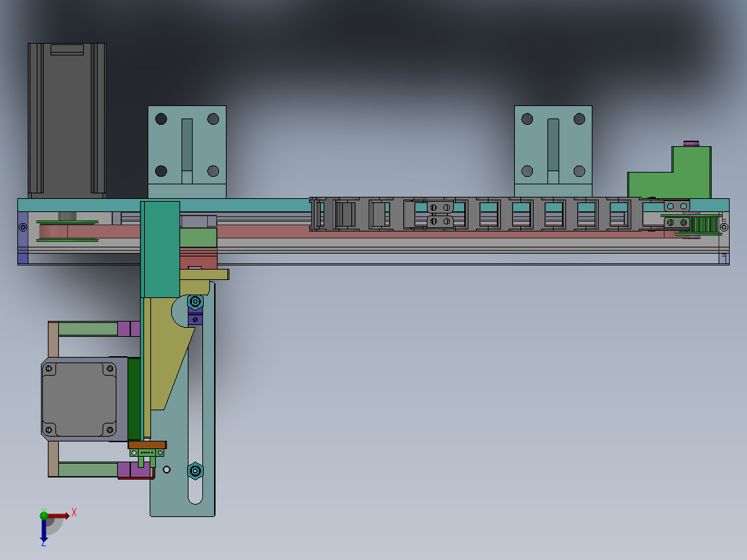Screen dimensions: 747x560
Task: Select the light green block behind the teal plate
Action: (199, 238)
